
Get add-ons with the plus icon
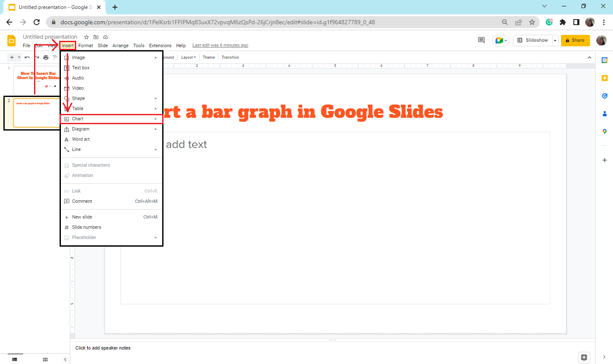(604, 160)
